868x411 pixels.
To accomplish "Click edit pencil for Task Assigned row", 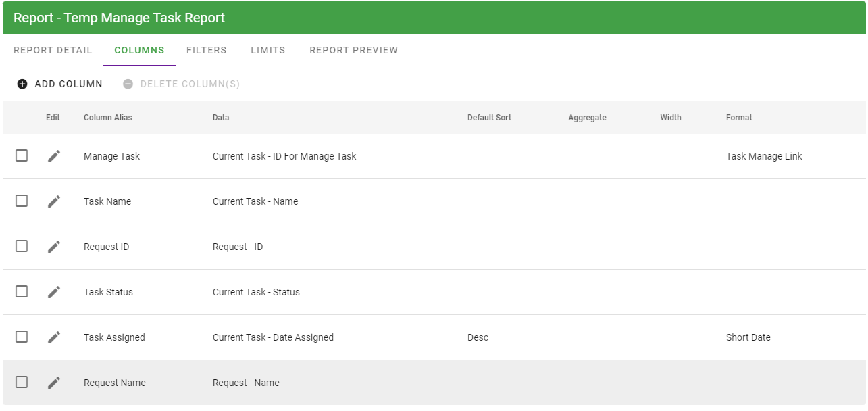I will pyautogui.click(x=54, y=337).
